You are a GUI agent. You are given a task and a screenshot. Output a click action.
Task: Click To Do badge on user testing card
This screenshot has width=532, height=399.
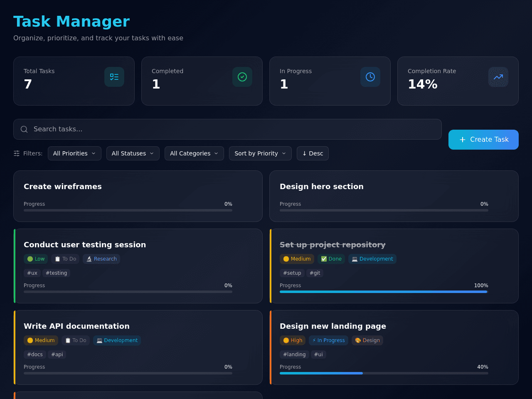click(x=65, y=259)
